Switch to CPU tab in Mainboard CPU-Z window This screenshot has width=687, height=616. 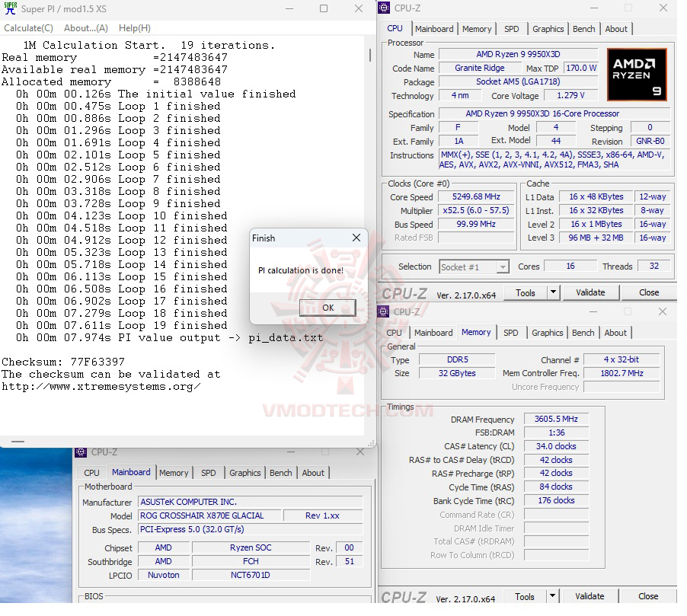(91, 473)
